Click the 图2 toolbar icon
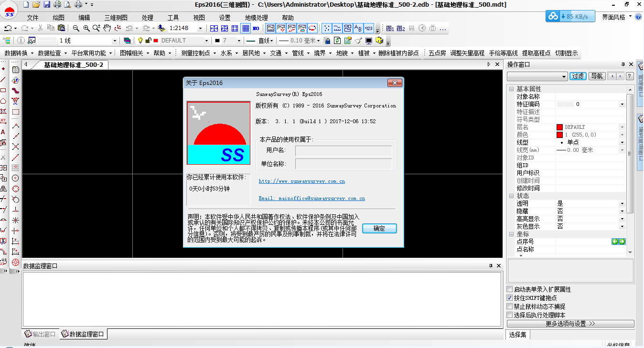The height and width of the screenshot is (348, 644). [x=400, y=28]
